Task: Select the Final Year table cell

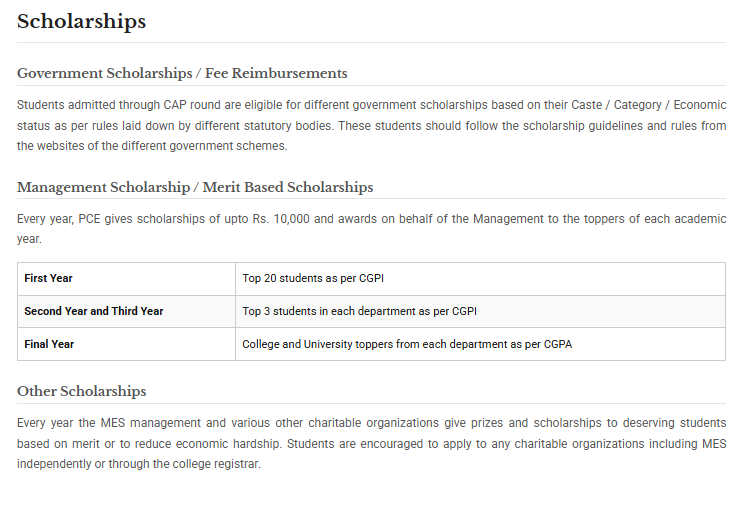Action: [x=126, y=344]
